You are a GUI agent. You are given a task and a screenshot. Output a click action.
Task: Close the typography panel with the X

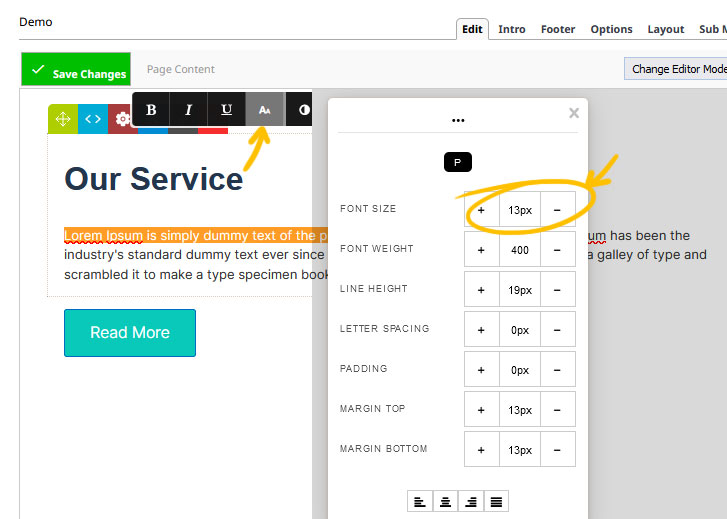(574, 113)
